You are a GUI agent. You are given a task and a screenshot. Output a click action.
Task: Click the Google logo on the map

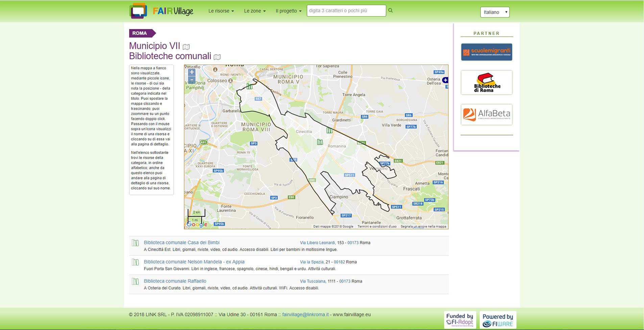click(197, 224)
